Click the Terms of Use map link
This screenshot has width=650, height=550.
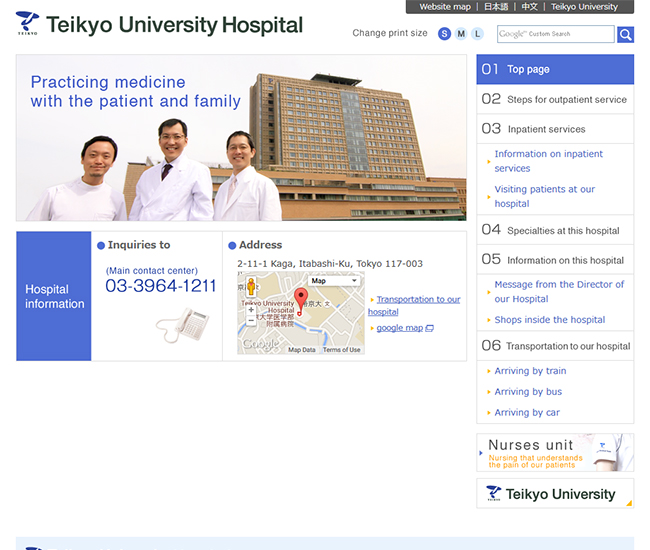[x=342, y=350]
